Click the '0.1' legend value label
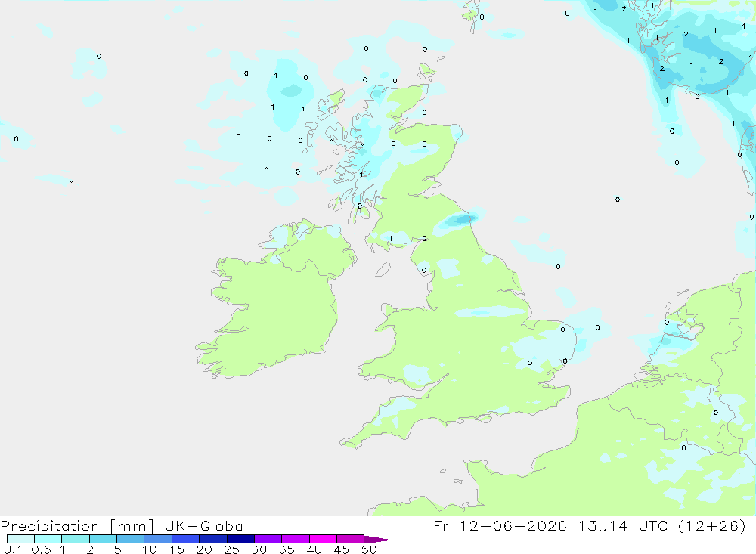Image resolution: width=756 pixels, height=554 pixels. [13, 549]
